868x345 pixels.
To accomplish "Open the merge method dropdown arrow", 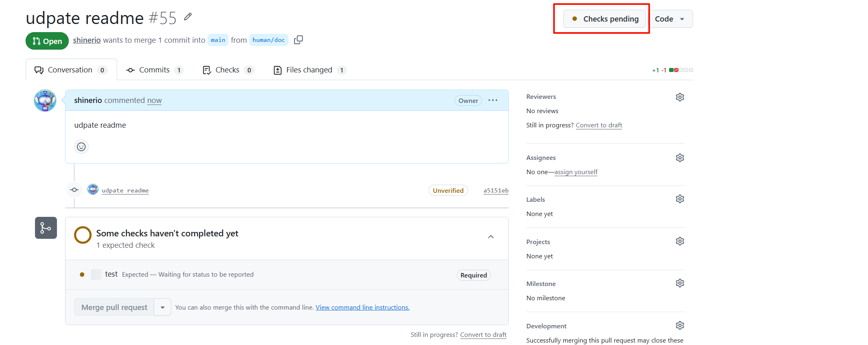I will 163,308.
